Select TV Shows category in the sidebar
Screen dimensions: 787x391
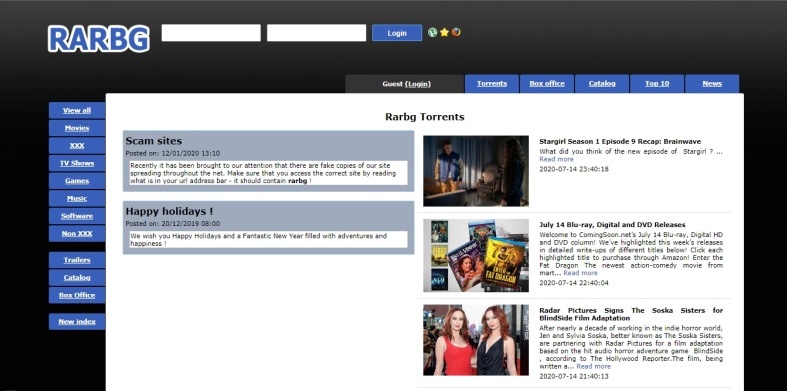[77, 163]
